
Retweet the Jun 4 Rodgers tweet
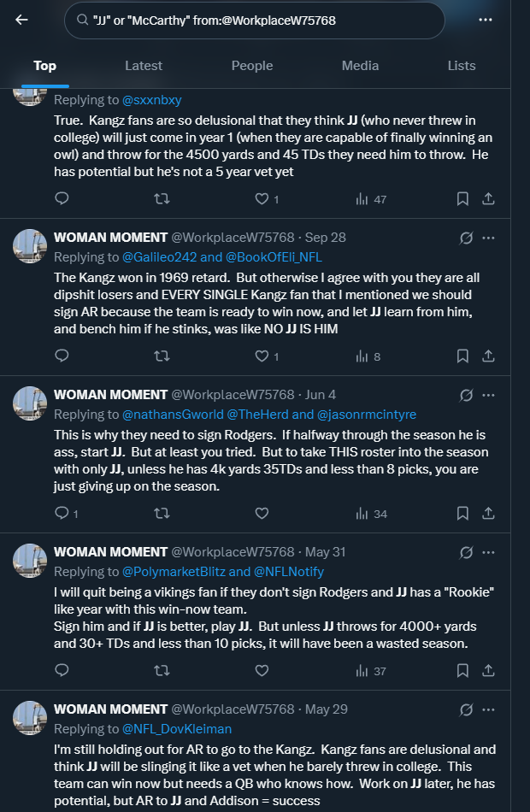[x=161, y=514]
